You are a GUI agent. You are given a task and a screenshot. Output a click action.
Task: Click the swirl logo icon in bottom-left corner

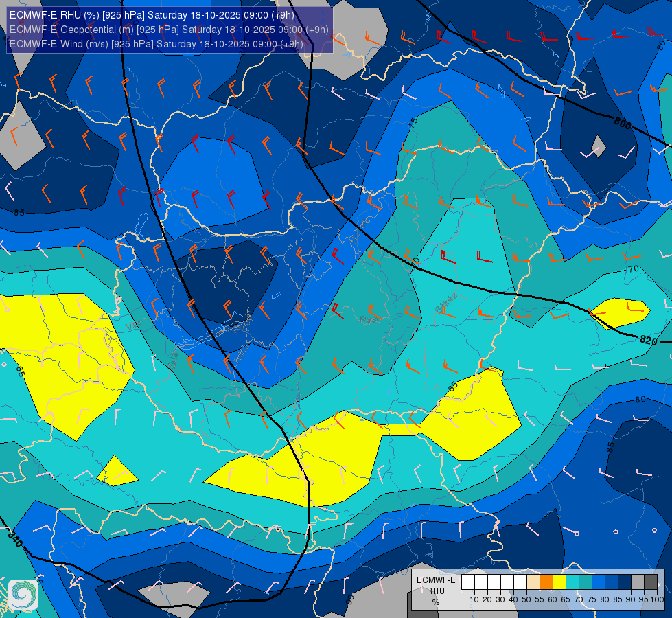pos(23,595)
